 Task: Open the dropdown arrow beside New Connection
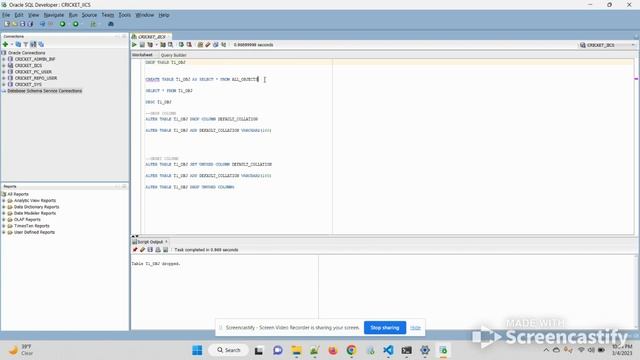click(x=12, y=44)
